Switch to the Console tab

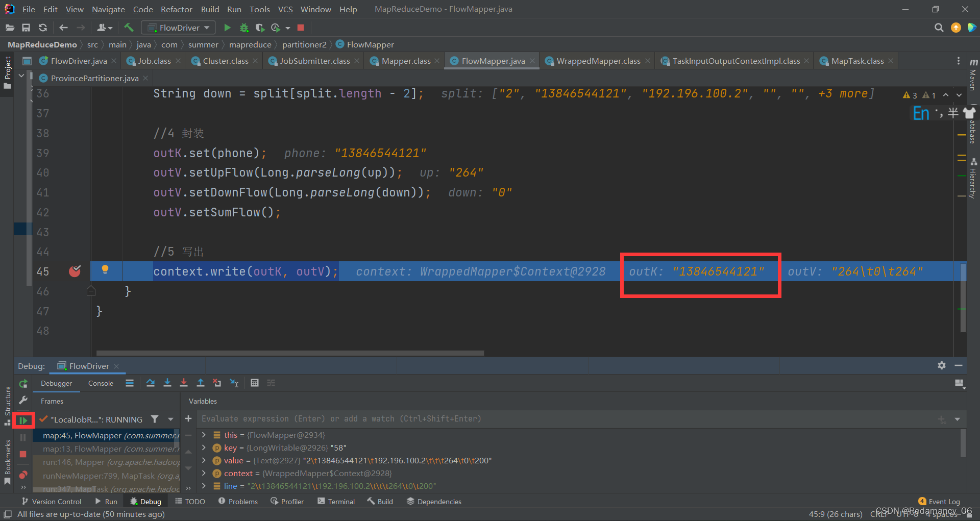click(x=101, y=383)
